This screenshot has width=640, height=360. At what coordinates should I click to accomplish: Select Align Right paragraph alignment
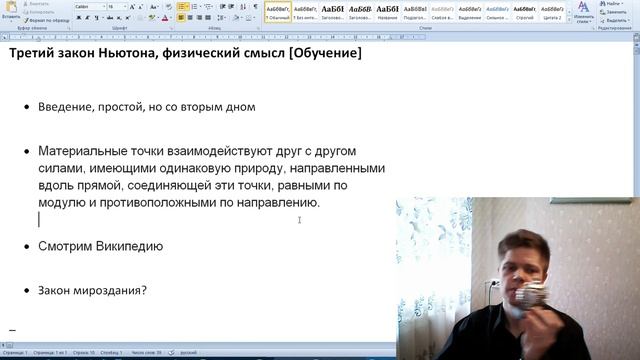199,18
